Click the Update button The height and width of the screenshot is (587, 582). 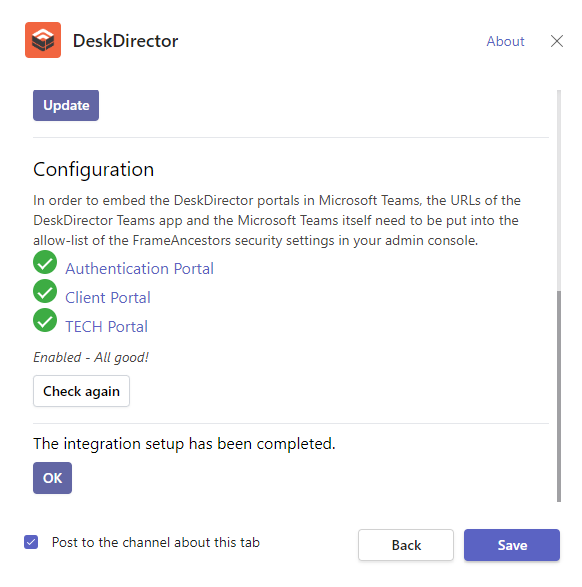coord(66,105)
